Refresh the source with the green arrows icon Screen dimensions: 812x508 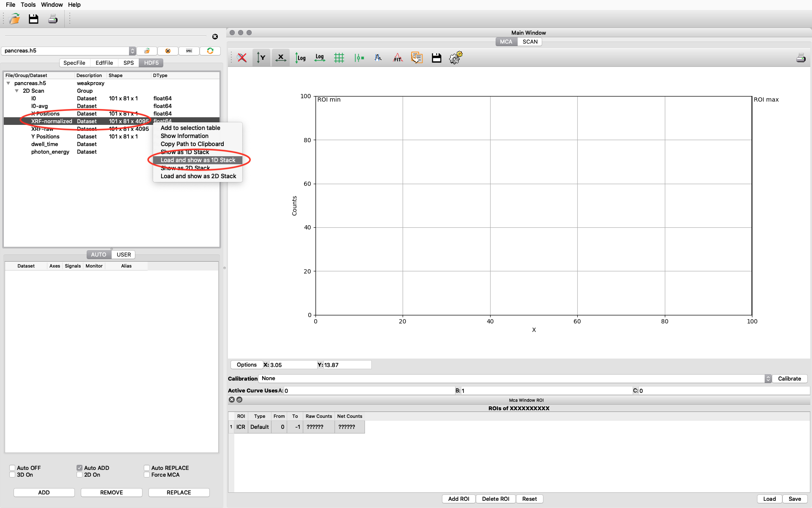coord(210,51)
